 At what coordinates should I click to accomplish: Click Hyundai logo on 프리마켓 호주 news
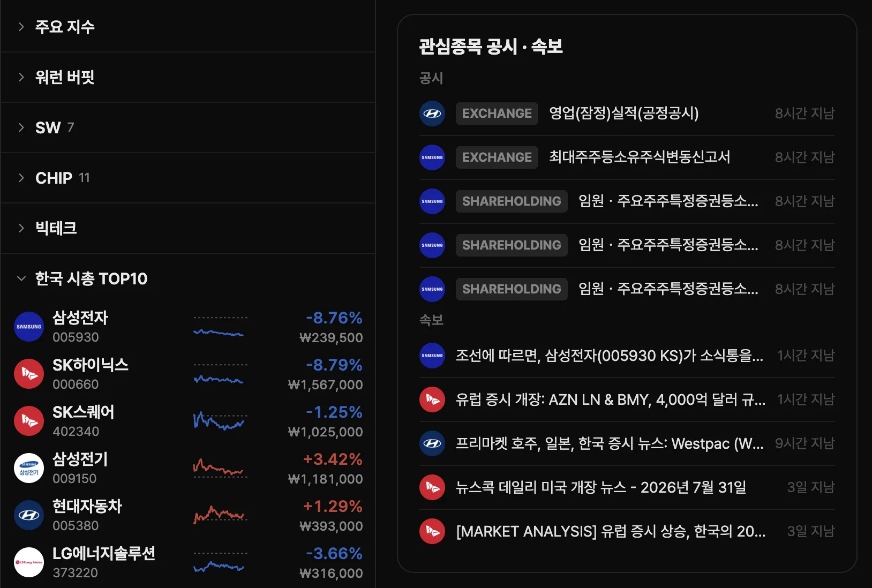click(x=432, y=443)
